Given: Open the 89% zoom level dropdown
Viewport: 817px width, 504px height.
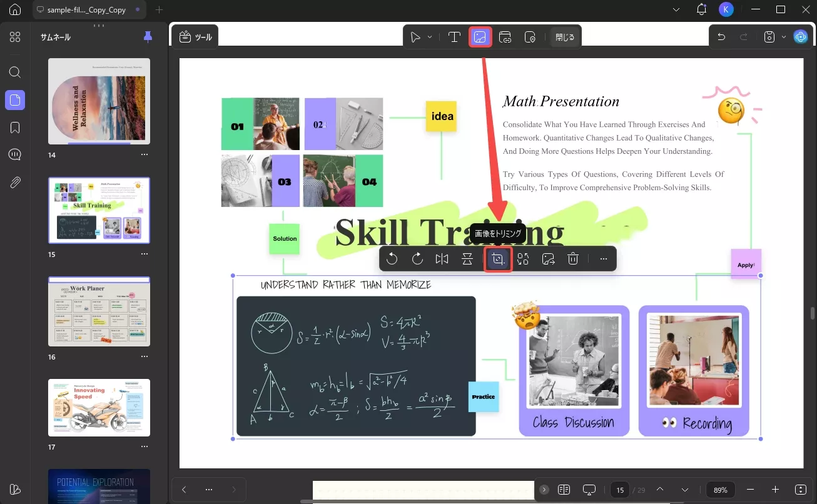Looking at the screenshot, I should (x=721, y=490).
